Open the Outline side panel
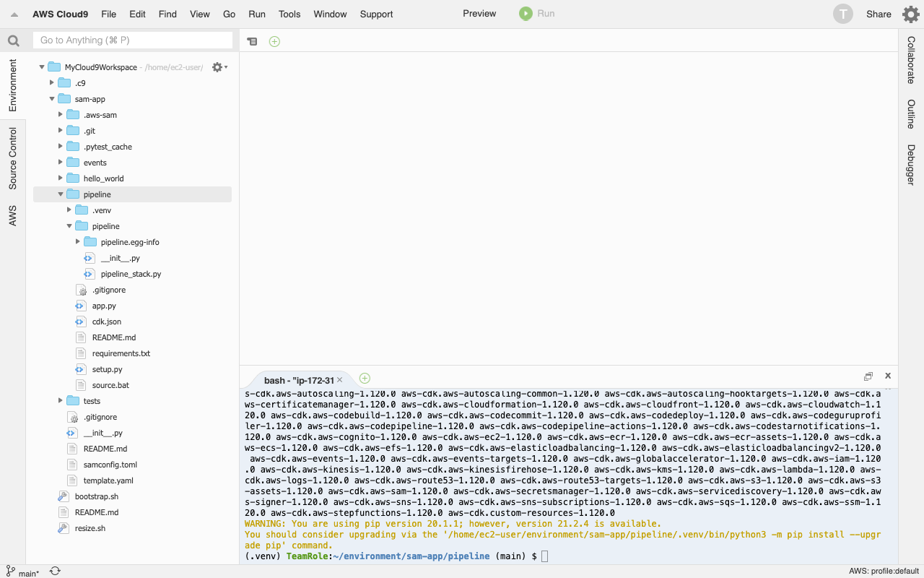 click(911, 114)
